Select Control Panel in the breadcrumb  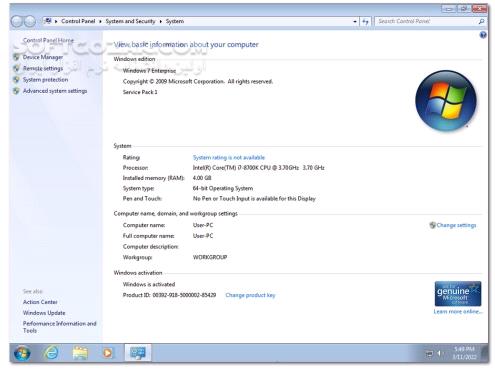click(78, 21)
